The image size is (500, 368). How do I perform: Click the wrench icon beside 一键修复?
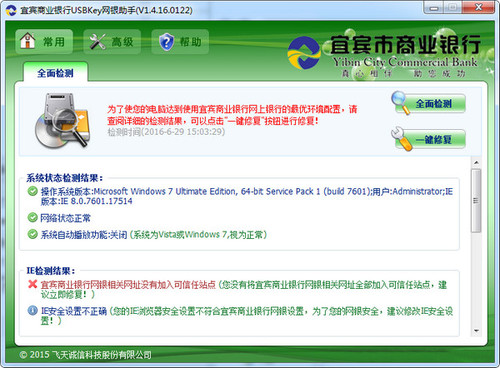(401, 139)
